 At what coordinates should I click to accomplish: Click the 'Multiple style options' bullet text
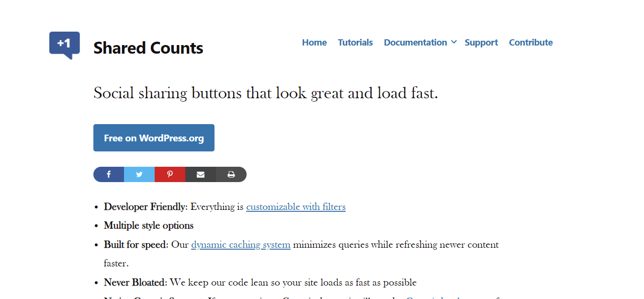tap(149, 226)
